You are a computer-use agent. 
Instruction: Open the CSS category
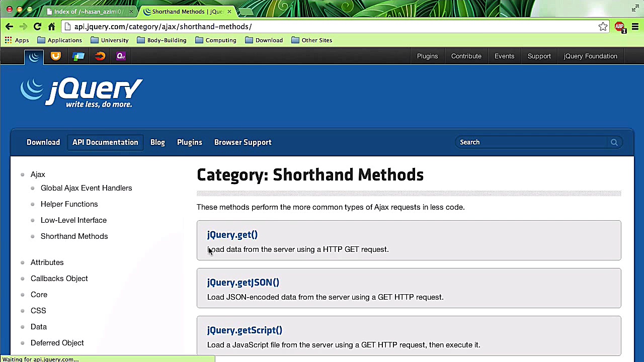pyautogui.click(x=38, y=311)
